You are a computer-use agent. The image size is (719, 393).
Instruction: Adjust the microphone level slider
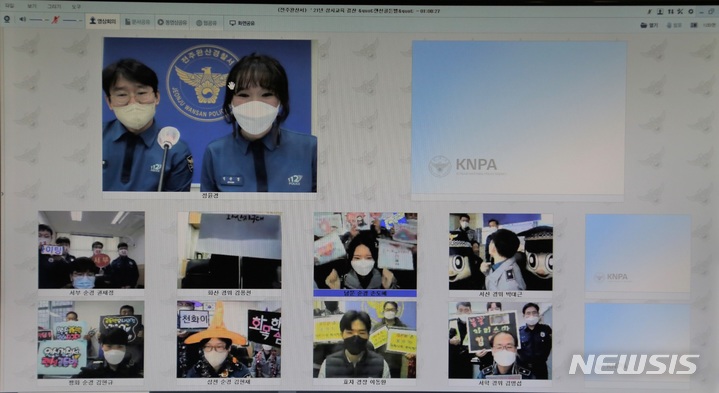[x=72, y=20]
